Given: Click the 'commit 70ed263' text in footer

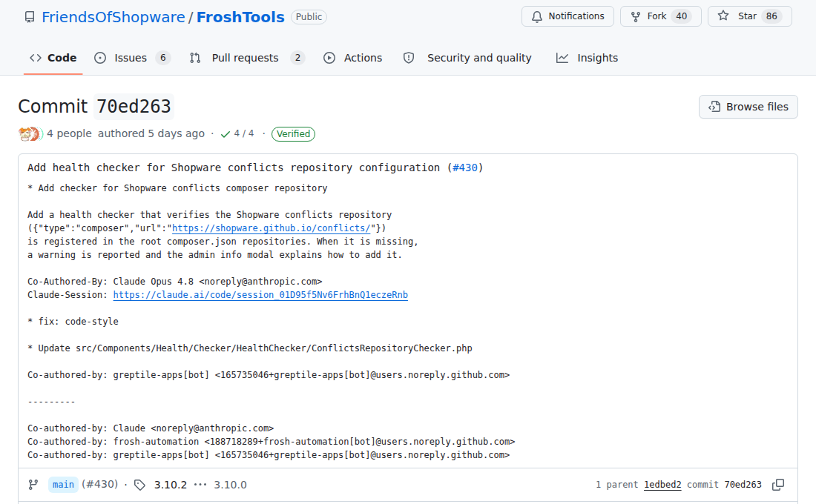Looking at the screenshot, I should 724,484.
